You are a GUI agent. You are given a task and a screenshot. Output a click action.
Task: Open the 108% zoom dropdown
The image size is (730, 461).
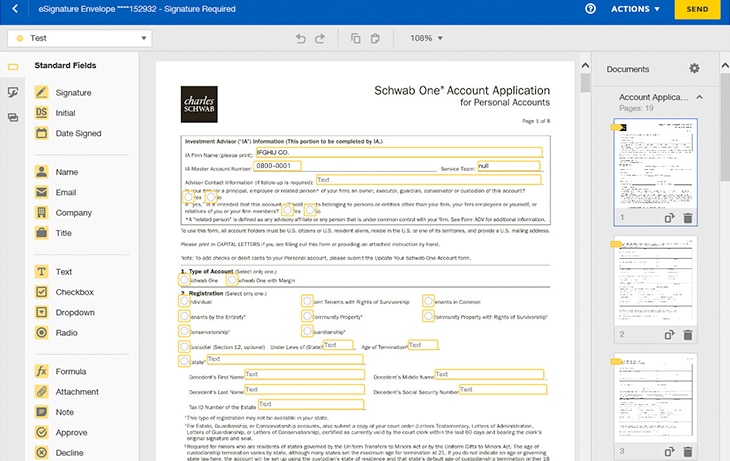(x=426, y=38)
